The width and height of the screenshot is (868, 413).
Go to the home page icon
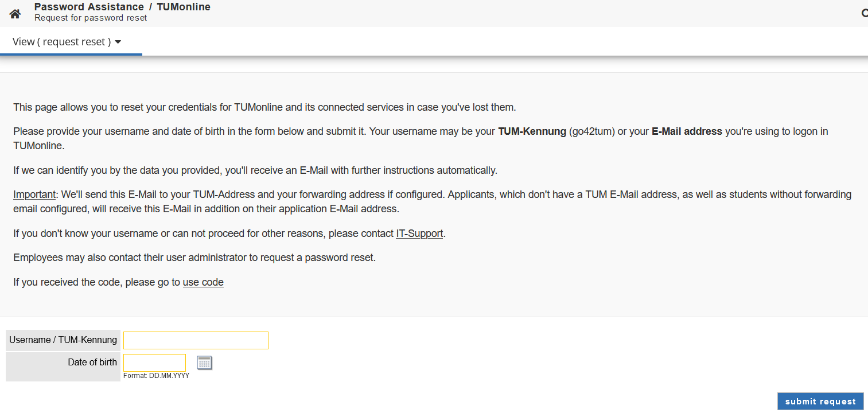15,14
